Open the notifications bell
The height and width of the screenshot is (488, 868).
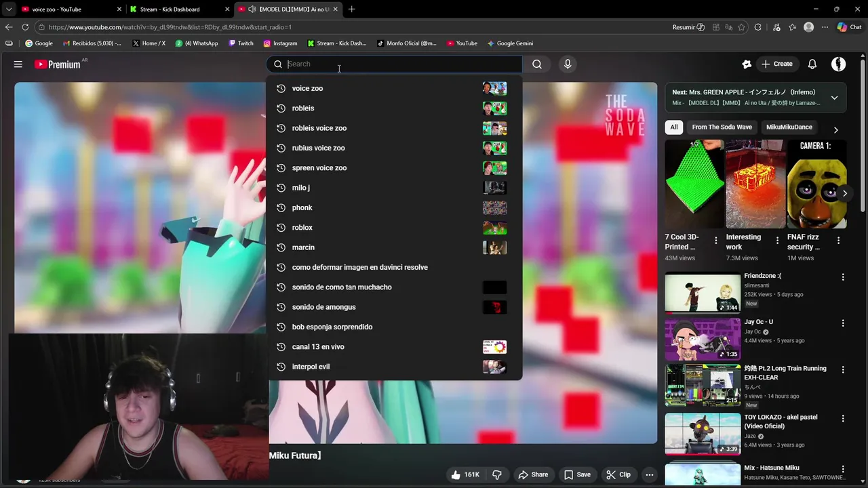click(812, 64)
